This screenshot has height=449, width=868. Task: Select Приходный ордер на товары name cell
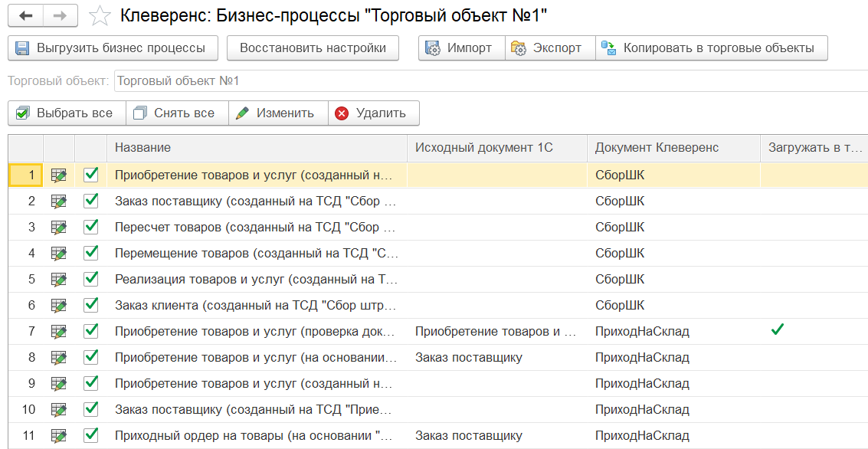point(257,436)
